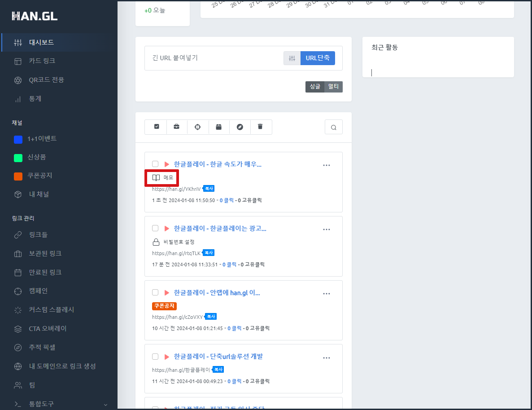Click the 비밀번호 설정 lock icon
Screen dimensions: 532x410
(156, 242)
